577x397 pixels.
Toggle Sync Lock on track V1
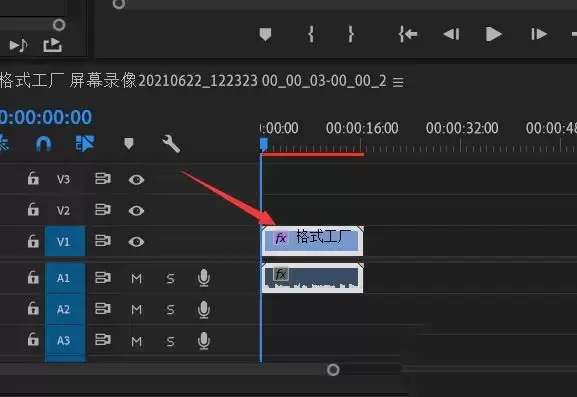tap(103, 241)
